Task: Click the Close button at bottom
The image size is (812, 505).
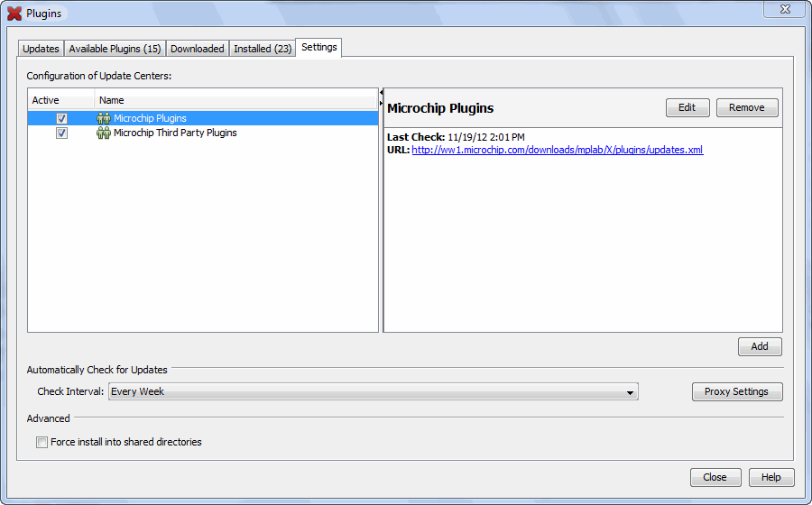Action: click(x=715, y=477)
